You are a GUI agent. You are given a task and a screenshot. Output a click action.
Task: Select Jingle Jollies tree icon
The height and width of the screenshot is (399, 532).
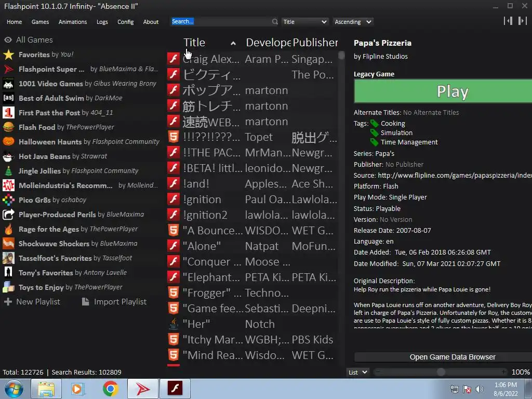click(x=8, y=170)
